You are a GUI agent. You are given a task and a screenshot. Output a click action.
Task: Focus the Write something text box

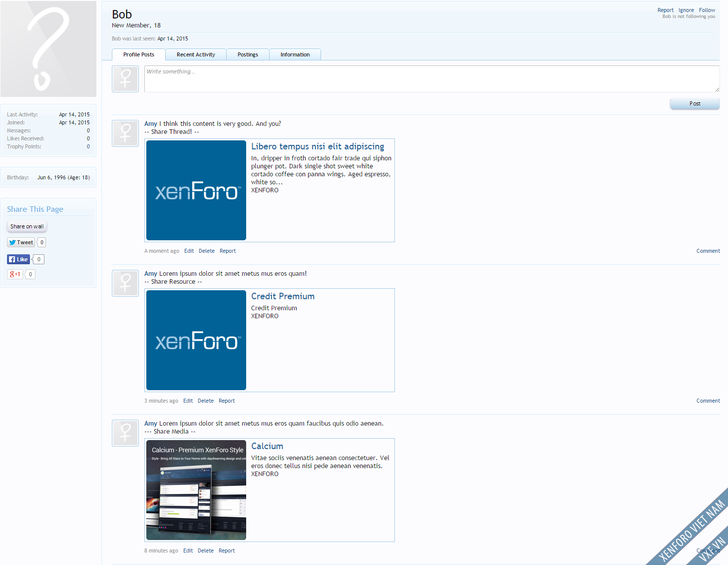(x=432, y=79)
